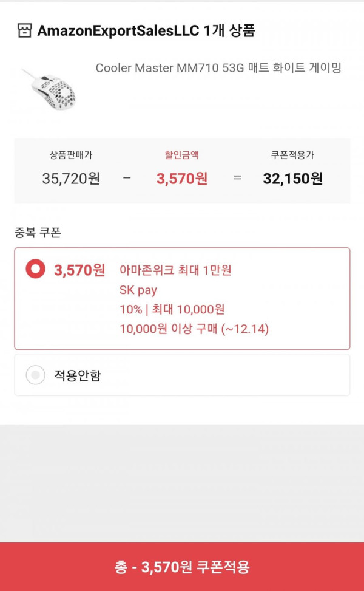
Task: Apply coupon with 총 - 3,570원 쿠폰적용 button
Action: click(182, 567)
